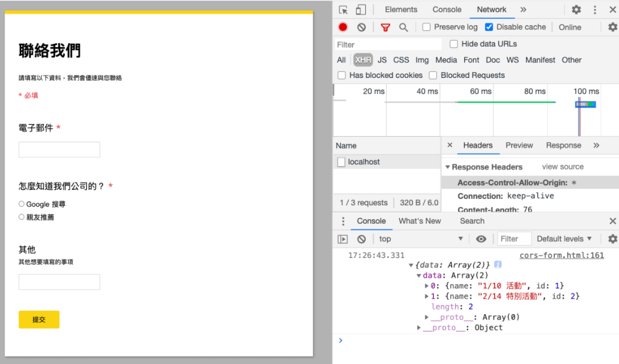The image size is (619, 364).
Task: Switch to the top Console panel tab
Action: pos(446,10)
